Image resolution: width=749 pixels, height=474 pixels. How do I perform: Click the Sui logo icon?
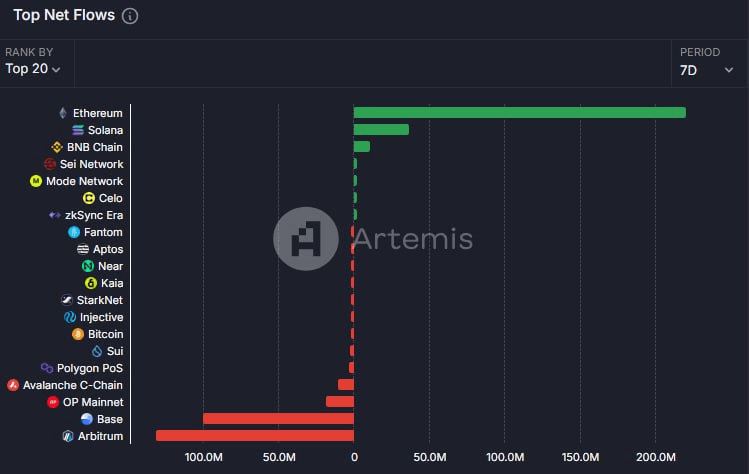97,351
